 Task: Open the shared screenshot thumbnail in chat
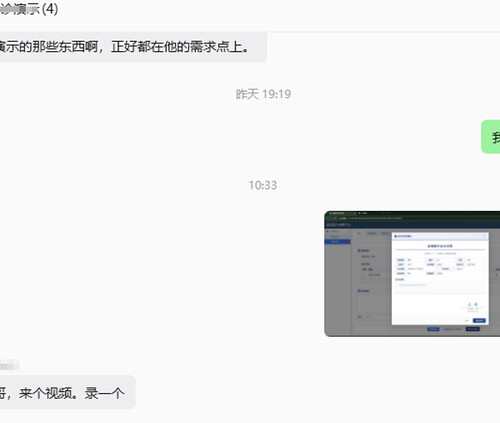point(412,274)
